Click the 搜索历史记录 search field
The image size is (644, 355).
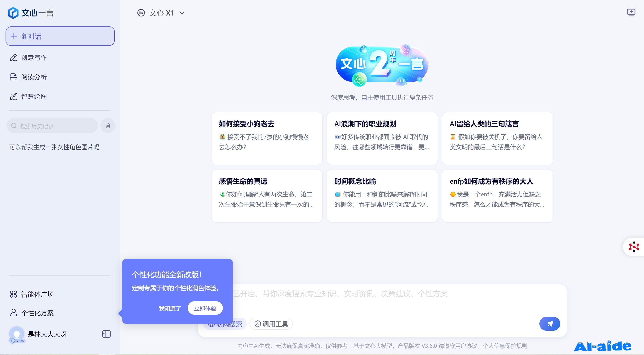[52, 126]
